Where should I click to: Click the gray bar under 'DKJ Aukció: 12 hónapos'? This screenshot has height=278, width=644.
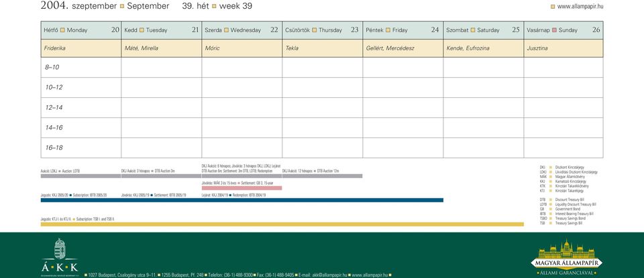coord(323,176)
